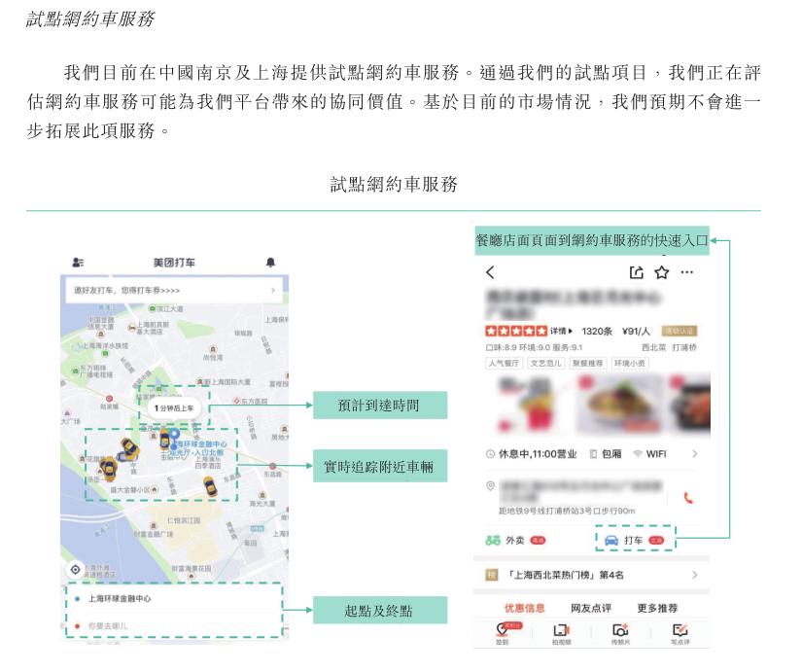Tap the gold ranking badge icon
The height and width of the screenshot is (672, 802).
click(491, 575)
